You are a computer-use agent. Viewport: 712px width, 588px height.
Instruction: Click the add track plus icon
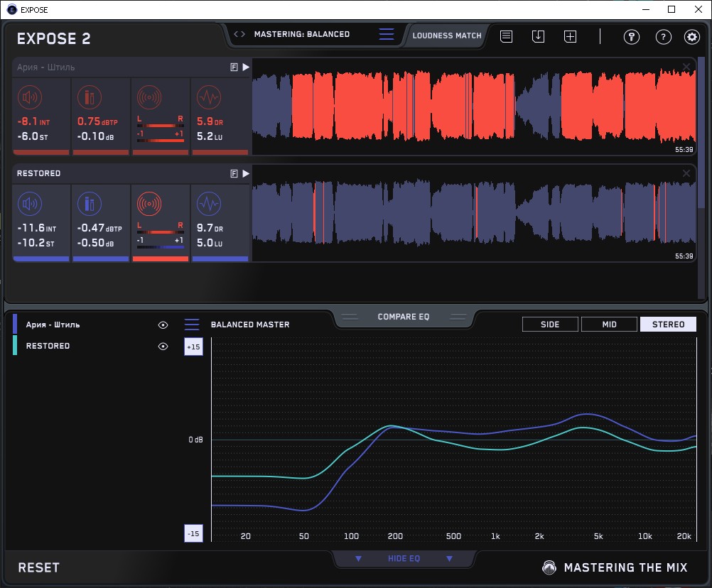coord(570,36)
